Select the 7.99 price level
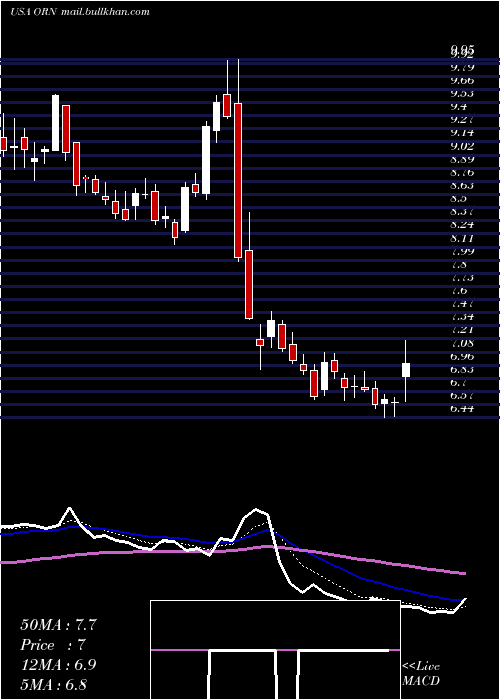Screen dimensions: 500x700 coord(462,251)
